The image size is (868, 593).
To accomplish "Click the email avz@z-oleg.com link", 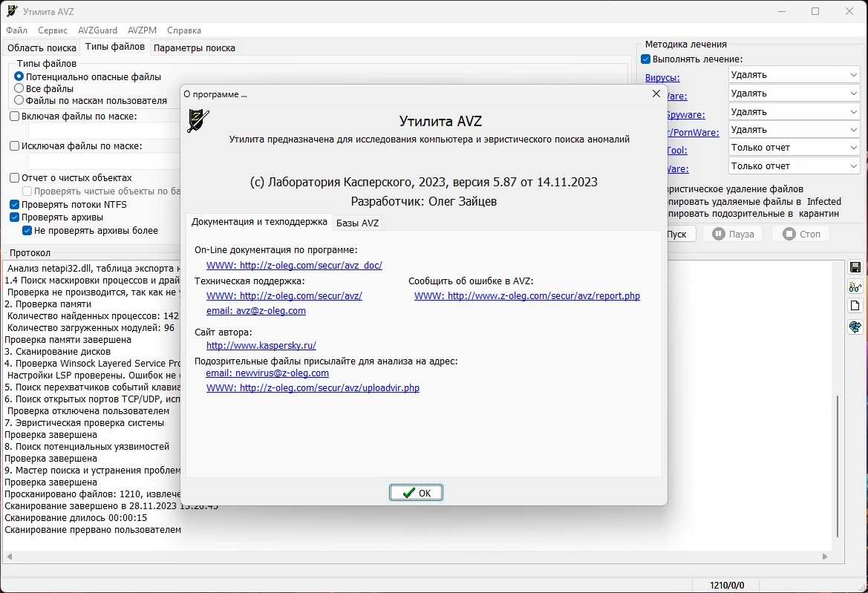I will (255, 310).
